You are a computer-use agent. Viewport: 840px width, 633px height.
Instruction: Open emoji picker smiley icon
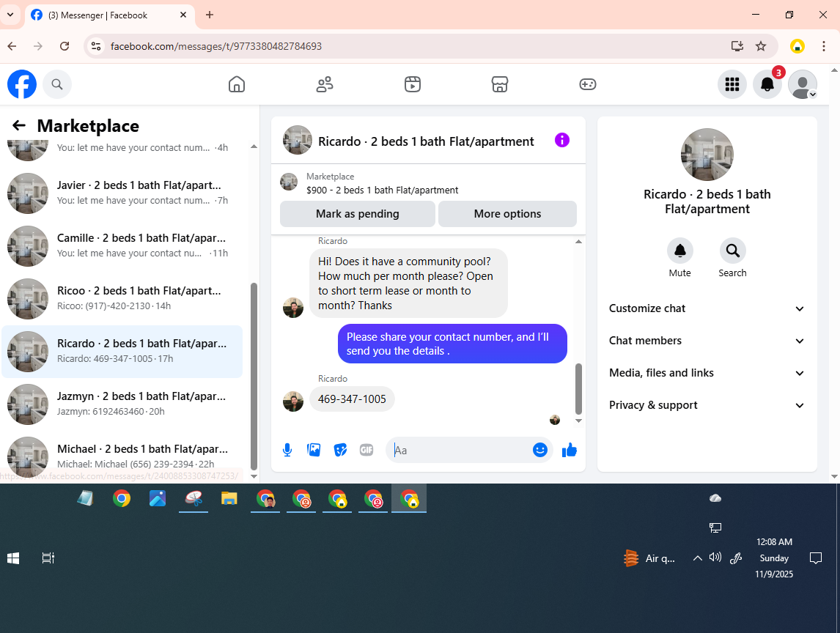540,450
